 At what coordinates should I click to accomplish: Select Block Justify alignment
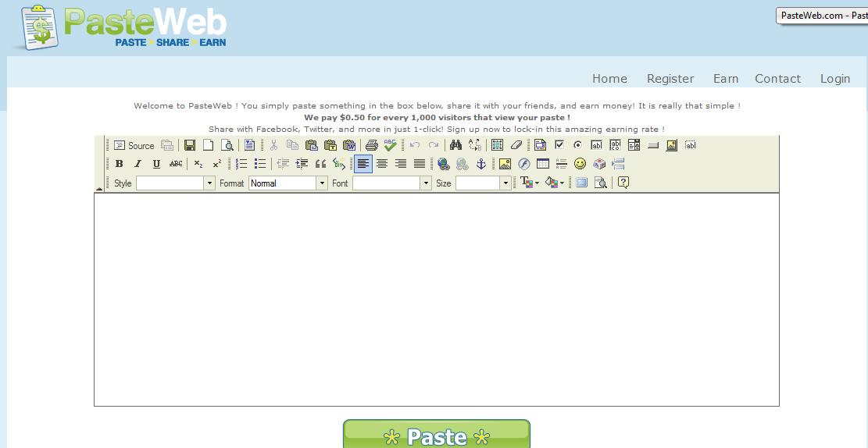pyautogui.click(x=420, y=164)
